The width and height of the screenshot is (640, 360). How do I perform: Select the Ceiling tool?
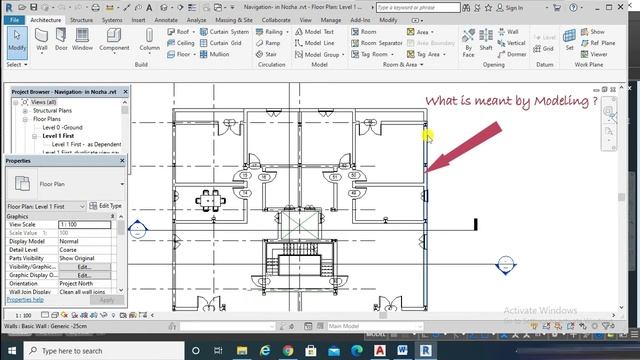coord(181,43)
